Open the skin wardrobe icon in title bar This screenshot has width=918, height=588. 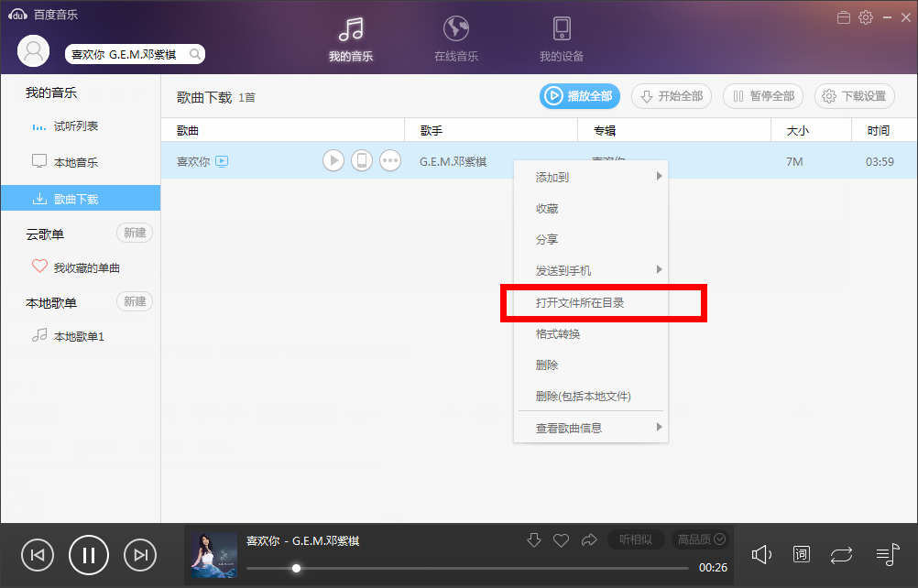tap(844, 17)
